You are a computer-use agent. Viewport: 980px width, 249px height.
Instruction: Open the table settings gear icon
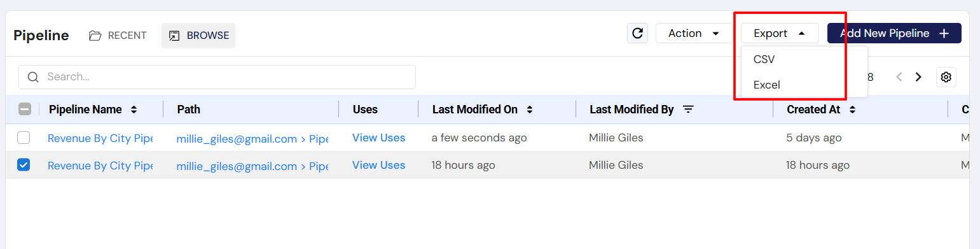point(946,77)
